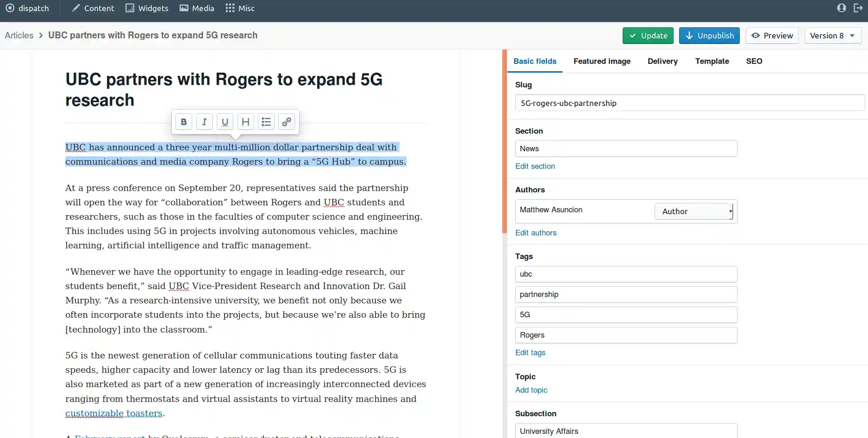Click the Add topic link
The width and height of the screenshot is (868, 438).
pos(531,390)
